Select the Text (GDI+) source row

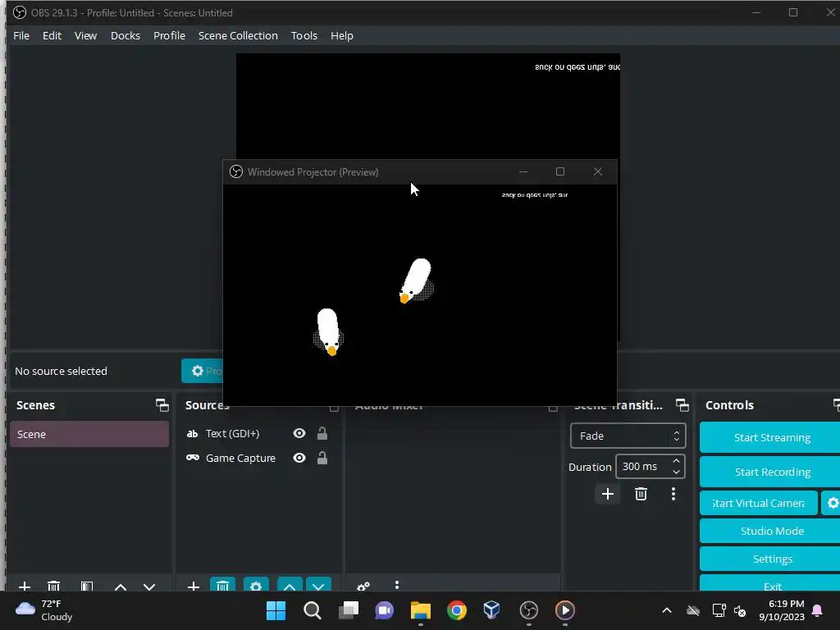[258, 433]
